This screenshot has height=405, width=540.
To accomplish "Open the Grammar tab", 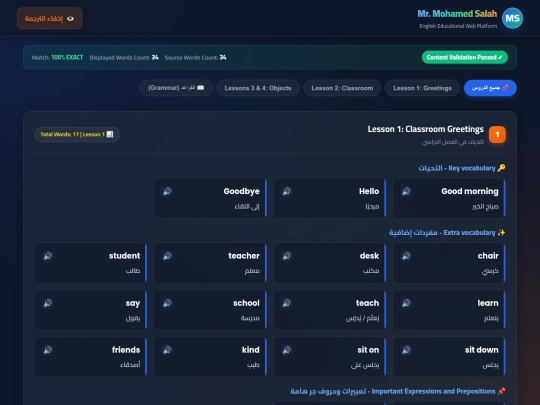I will (176, 88).
